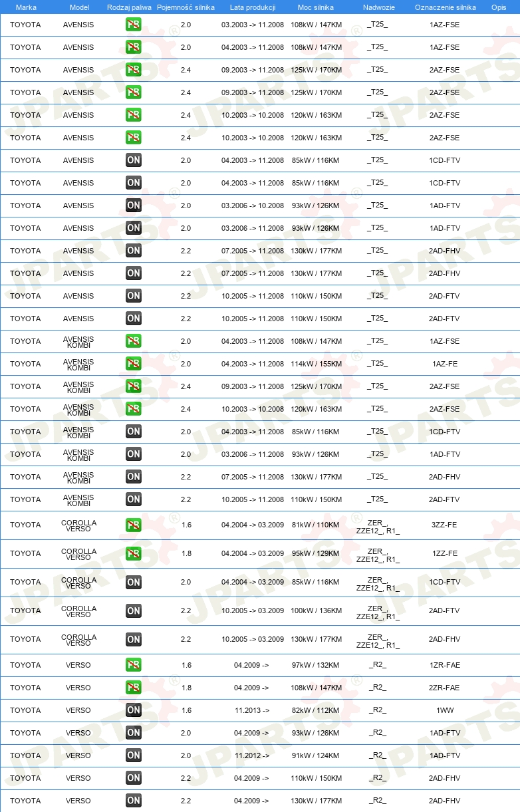Click COROLLA VERSO model in 3ZZ-FE row
520x812 pixels.
click(x=78, y=525)
